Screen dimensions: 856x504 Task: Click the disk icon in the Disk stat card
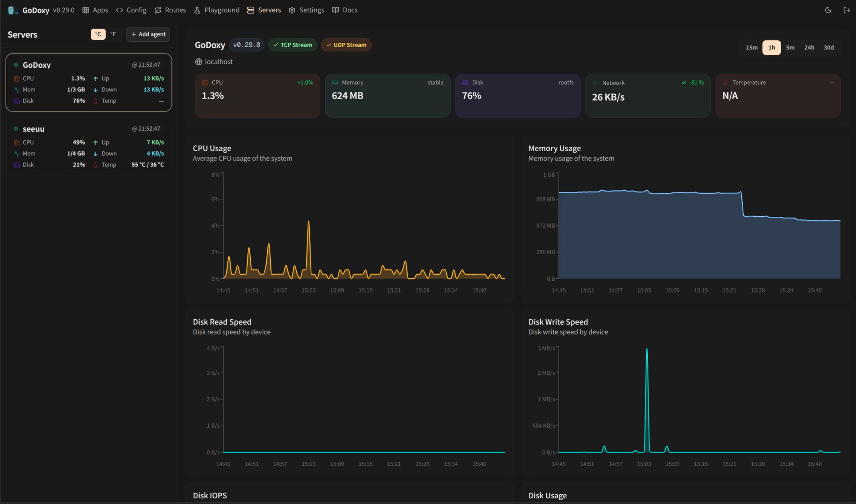click(x=465, y=83)
